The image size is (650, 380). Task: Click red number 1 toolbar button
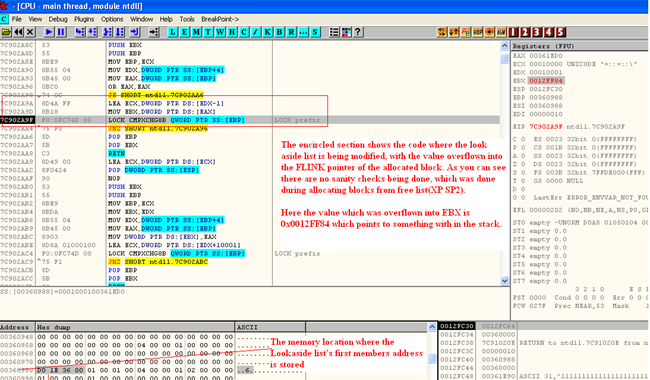pyautogui.click(x=513, y=32)
